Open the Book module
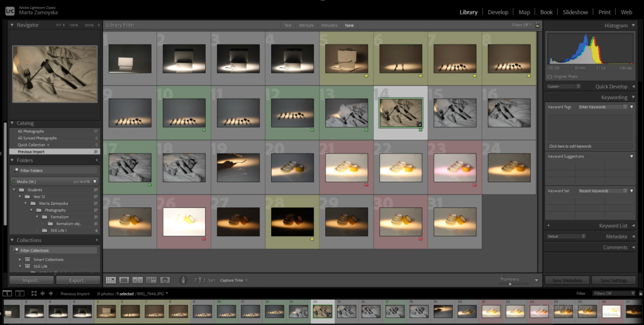644x325 pixels. (x=547, y=13)
